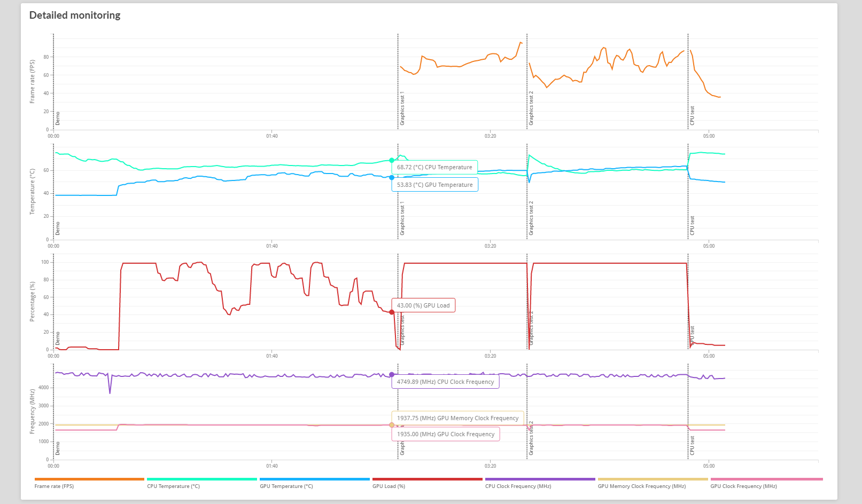
Task: Click the purple CPU Clock legend color bar
Action: [x=540, y=479]
